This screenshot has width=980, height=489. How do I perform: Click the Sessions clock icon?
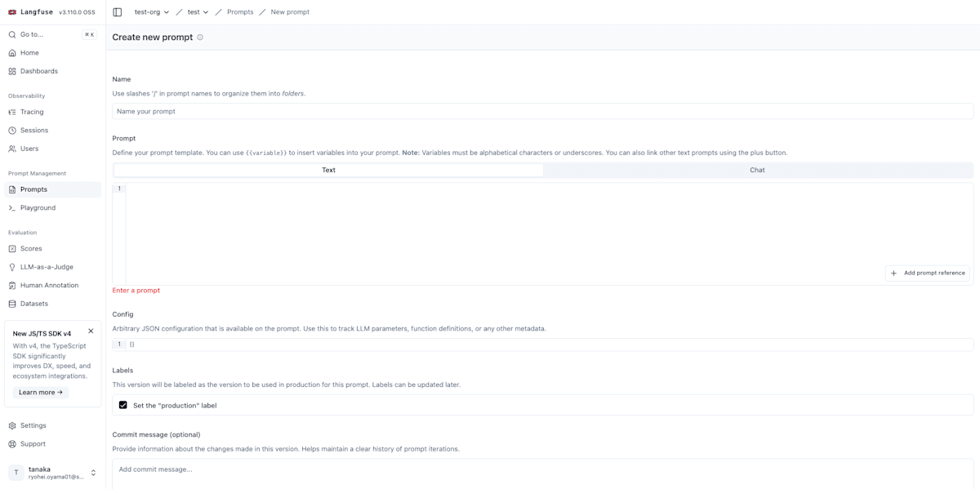12,131
